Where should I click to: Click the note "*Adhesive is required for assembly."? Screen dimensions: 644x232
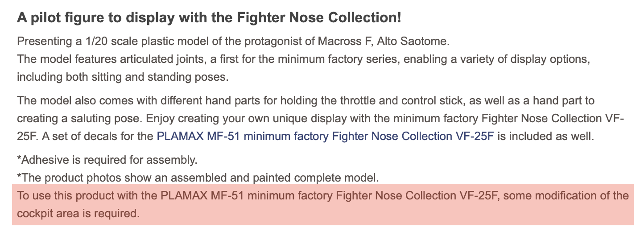(x=107, y=160)
